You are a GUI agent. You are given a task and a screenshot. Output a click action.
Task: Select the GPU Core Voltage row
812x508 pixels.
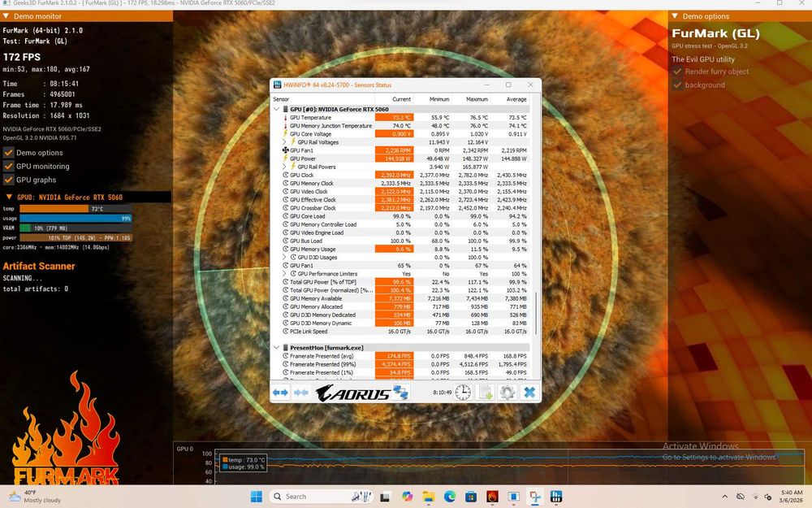[400, 134]
